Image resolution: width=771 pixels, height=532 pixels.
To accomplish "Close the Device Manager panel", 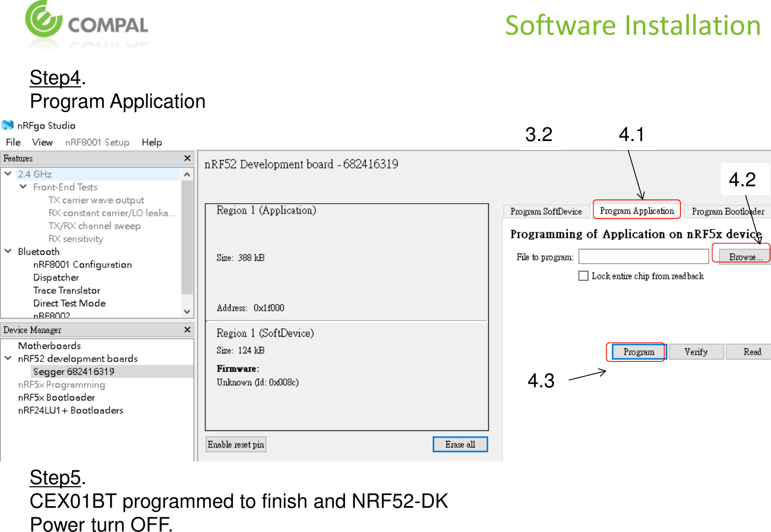I will [187, 329].
